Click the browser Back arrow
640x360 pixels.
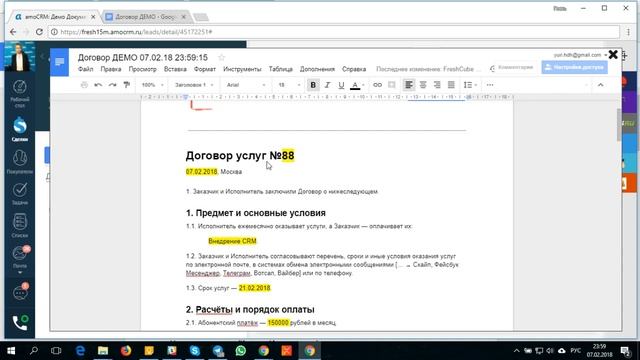(13, 32)
